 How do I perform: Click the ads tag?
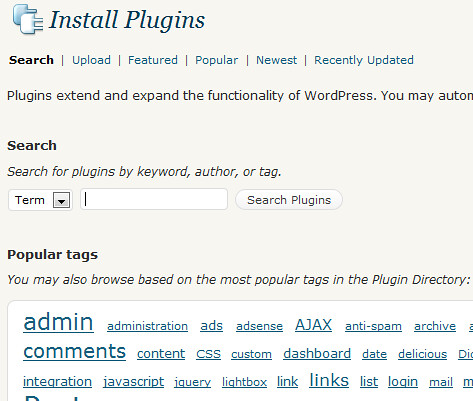(211, 326)
